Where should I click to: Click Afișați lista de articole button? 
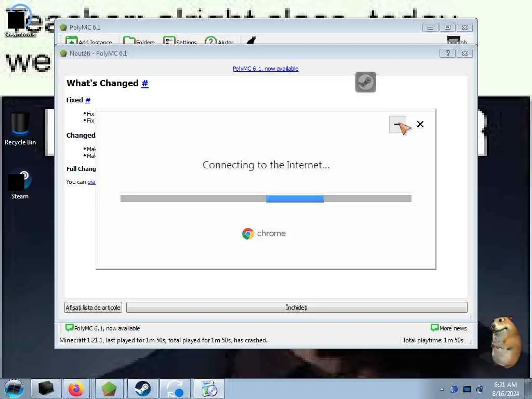point(93,308)
